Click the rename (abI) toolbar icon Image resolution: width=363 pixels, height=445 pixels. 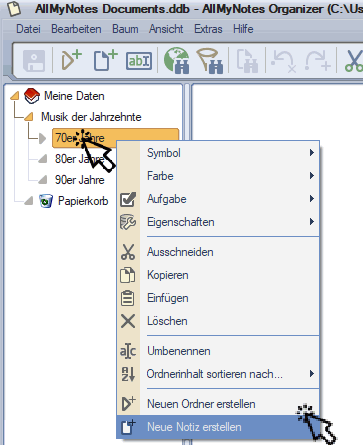point(139,61)
